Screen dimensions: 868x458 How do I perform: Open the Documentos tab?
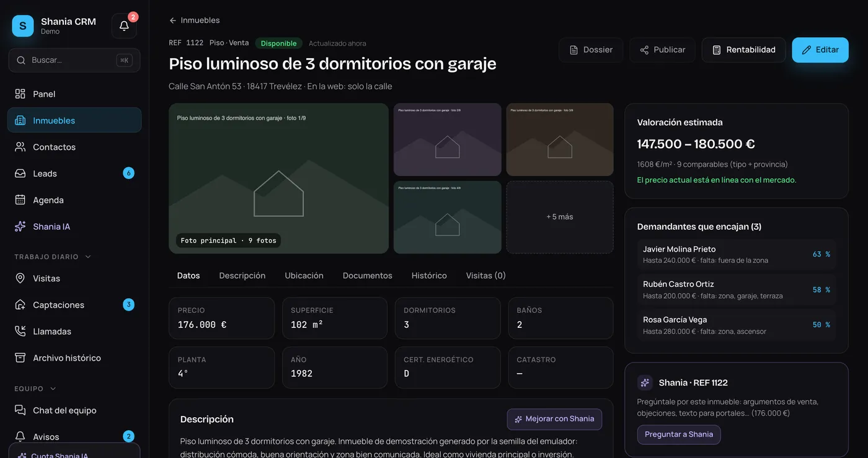coord(368,276)
